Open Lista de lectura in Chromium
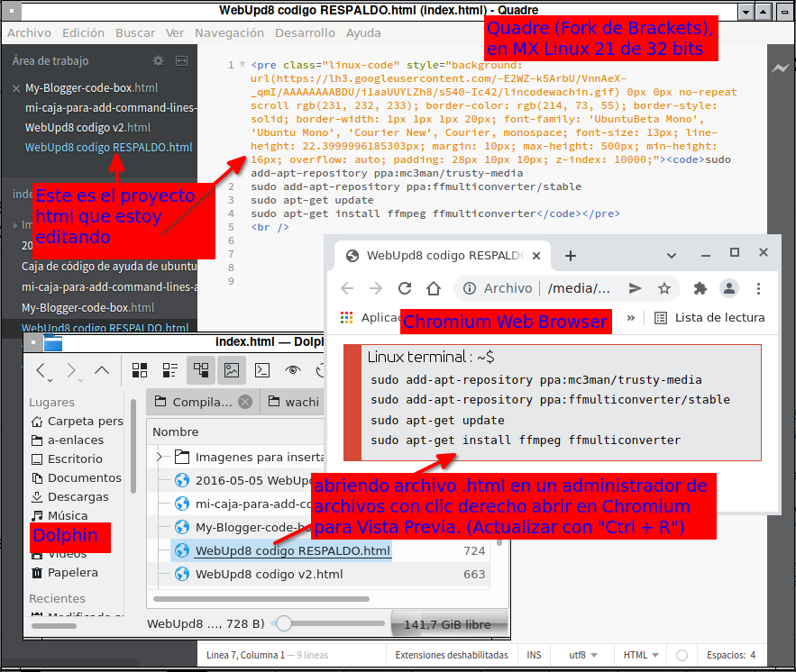Image resolution: width=796 pixels, height=672 pixels. click(x=709, y=318)
